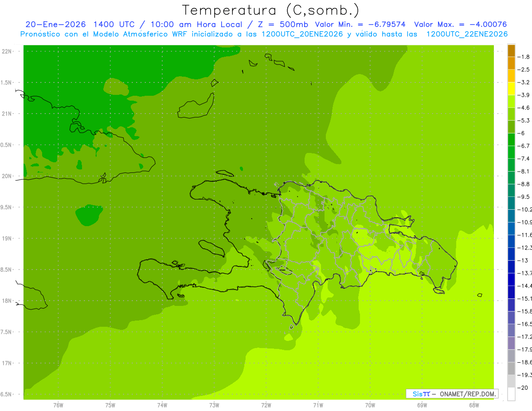Click the "73W" longitude label

(x=214, y=405)
